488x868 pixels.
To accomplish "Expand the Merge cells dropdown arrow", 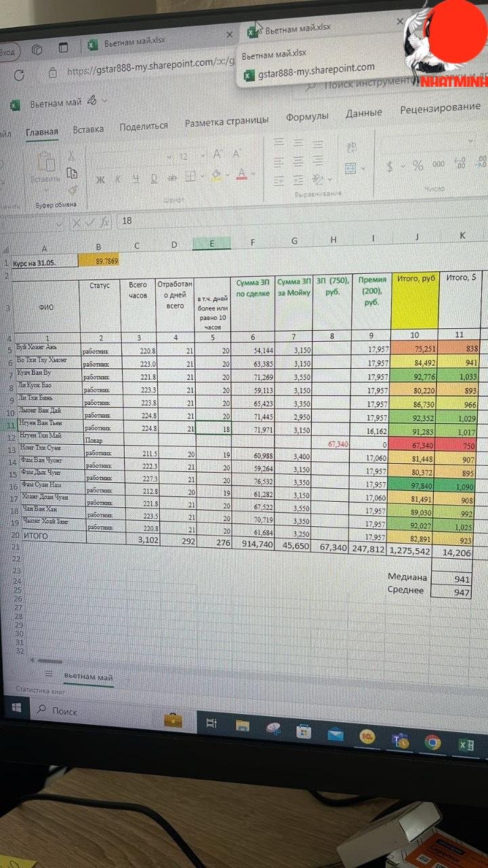I will pos(363,168).
